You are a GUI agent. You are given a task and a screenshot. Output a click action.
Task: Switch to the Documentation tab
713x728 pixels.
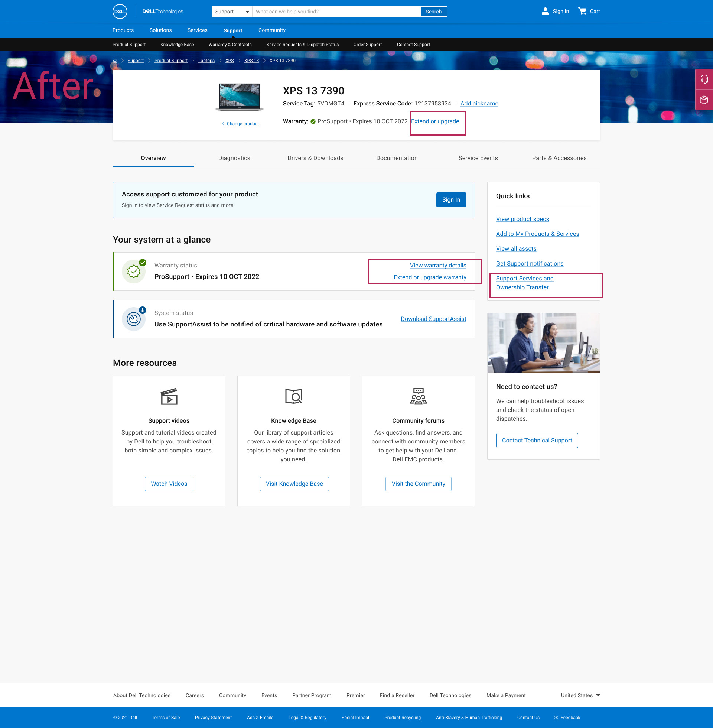[397, 158]
